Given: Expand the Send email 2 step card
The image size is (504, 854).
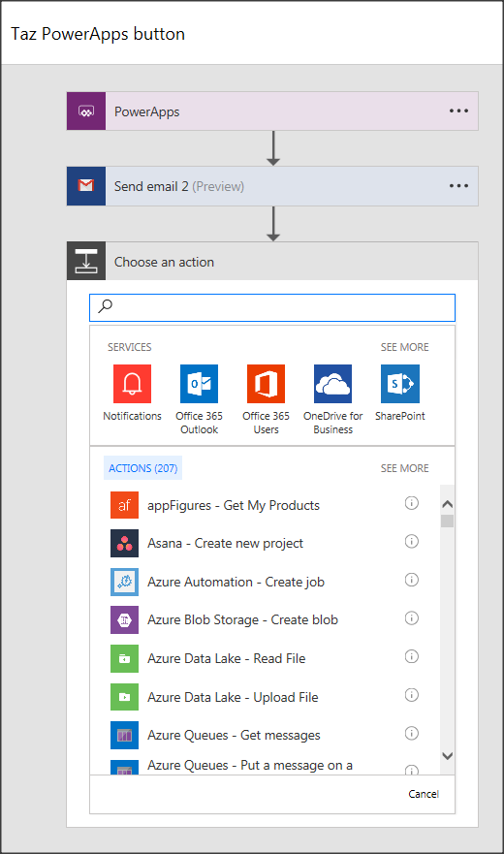Looking at the screenshot, I should [x=272, y=186].
